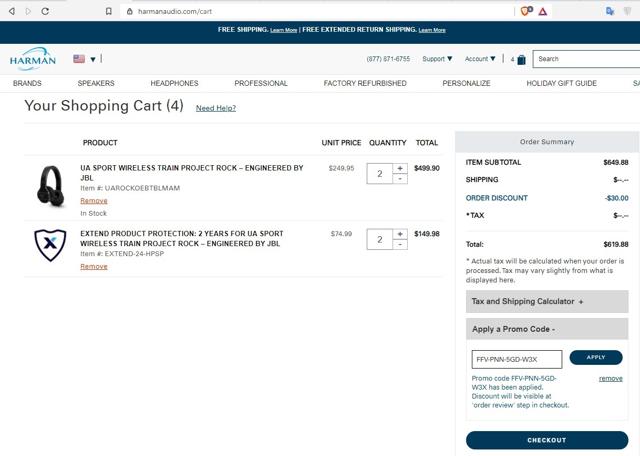The height and width of the screenshot is (456, 640).
Task: Click Learn More next to Free Shipping
Action: (284, 30)
